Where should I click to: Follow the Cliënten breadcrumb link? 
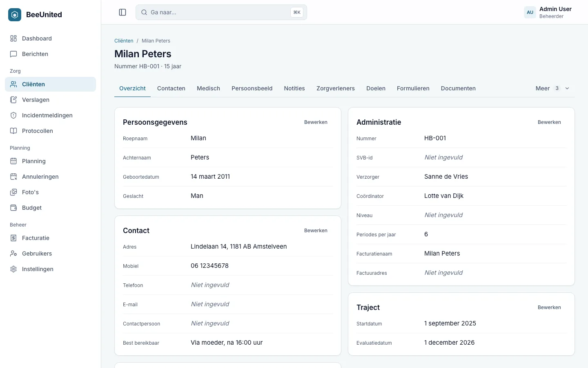point(124,41)
